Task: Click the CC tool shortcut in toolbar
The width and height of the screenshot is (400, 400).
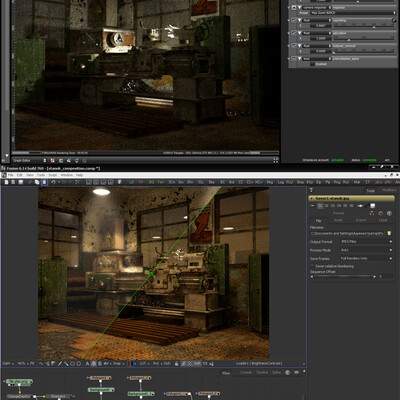Action: tap(241, 182)
